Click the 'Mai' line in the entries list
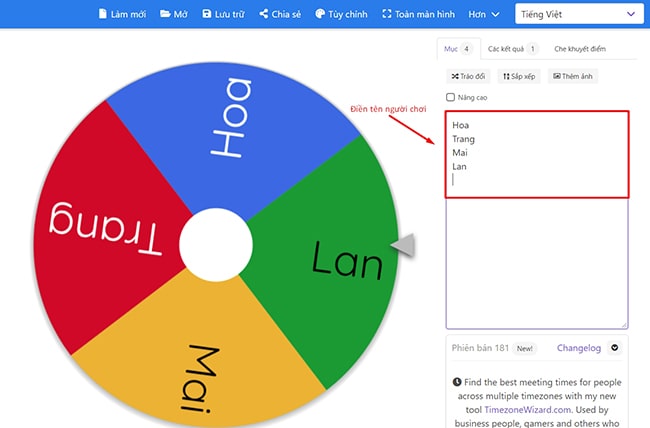This screenshot has width=650, height=428. click(460, 153)
